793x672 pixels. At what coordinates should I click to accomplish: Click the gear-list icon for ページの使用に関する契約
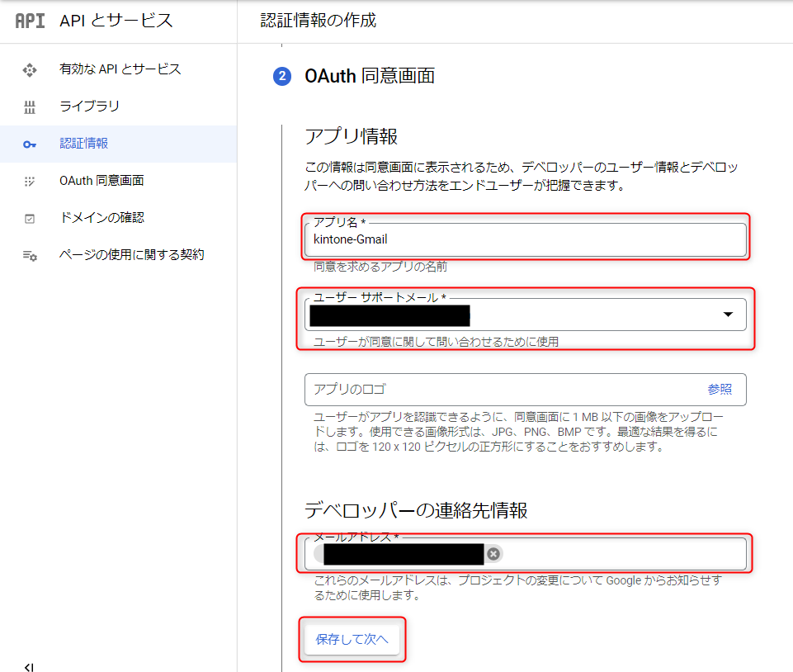[x=30, y=255]
